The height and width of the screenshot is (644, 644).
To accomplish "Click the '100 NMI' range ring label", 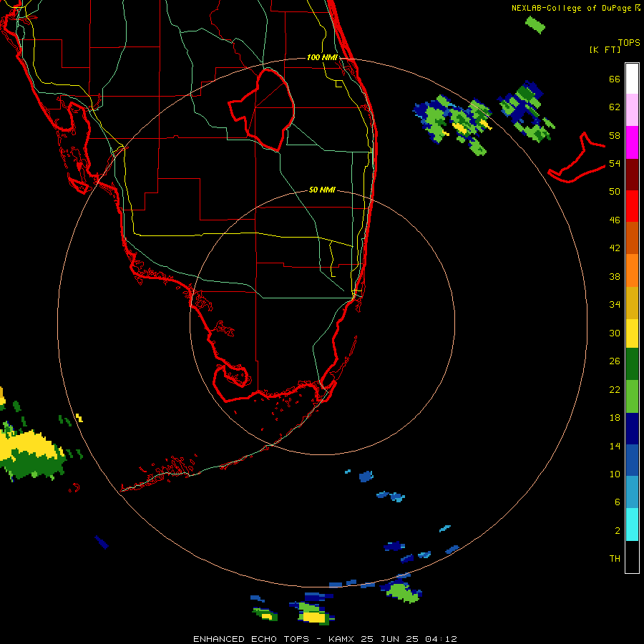I will [x=322, y=57].
